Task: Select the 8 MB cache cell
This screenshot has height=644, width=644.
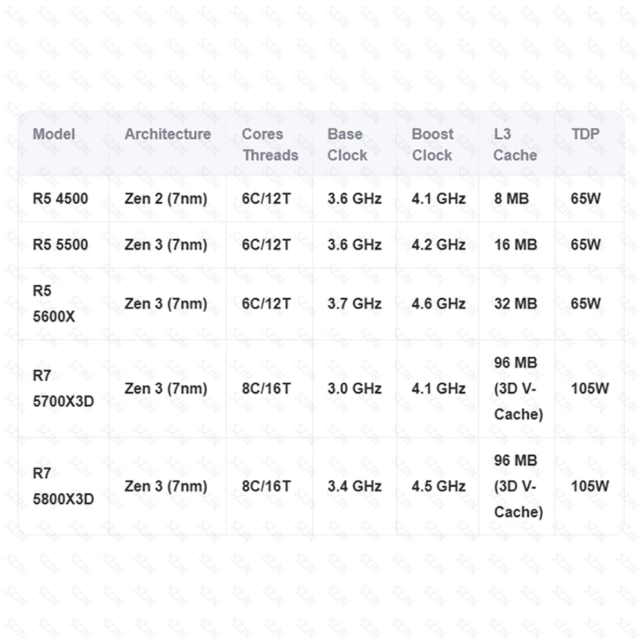Action: (511, 198)
